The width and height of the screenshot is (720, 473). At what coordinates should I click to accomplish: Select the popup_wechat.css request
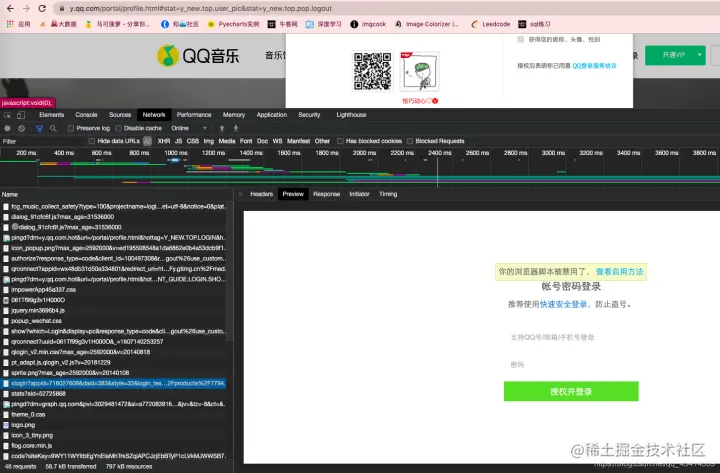click(113, 321)
